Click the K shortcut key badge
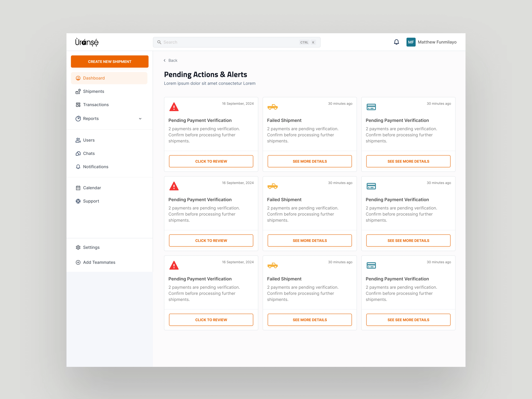This screenshot has width=532, height=399. pyautogui.click(x=313, y=42)
